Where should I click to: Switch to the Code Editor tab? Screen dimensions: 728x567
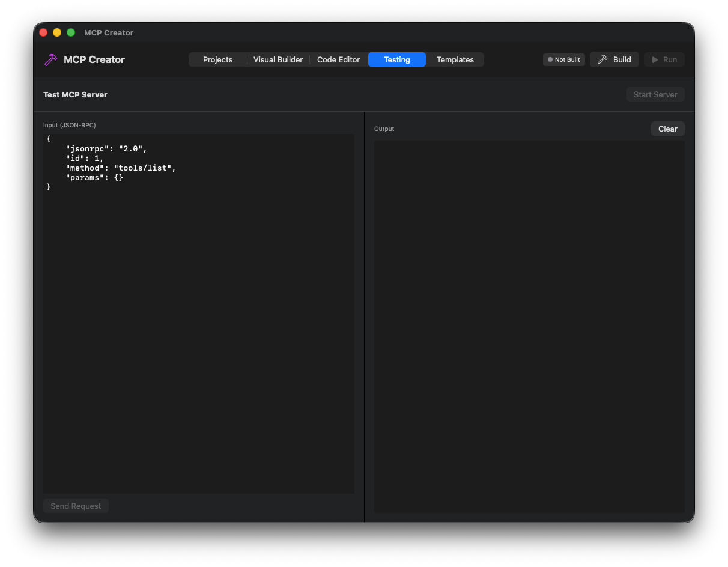tap(338, 59)
